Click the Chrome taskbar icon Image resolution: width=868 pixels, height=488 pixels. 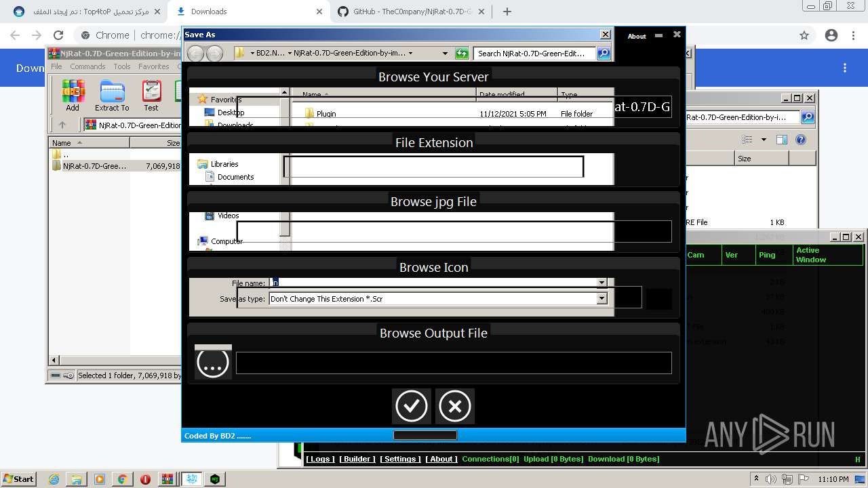[122, 479]
